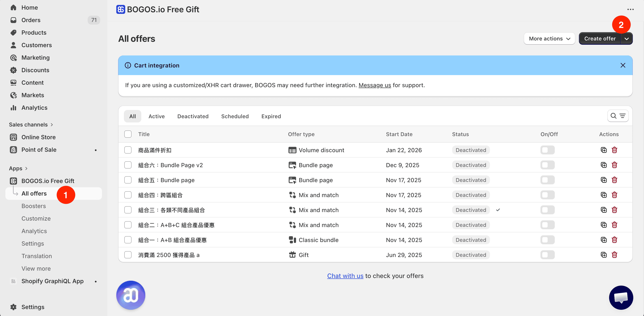
Task: Open search and filter for offers
Action: 618,116
